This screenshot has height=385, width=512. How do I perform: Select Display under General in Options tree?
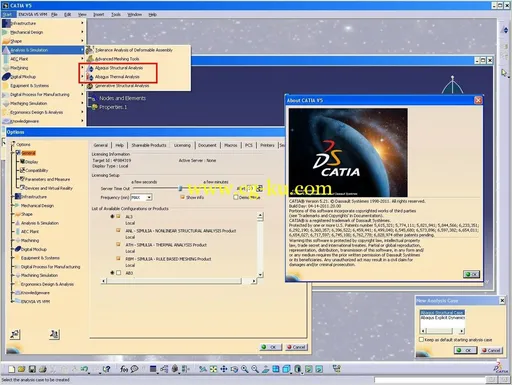click(x=29, y=162)
